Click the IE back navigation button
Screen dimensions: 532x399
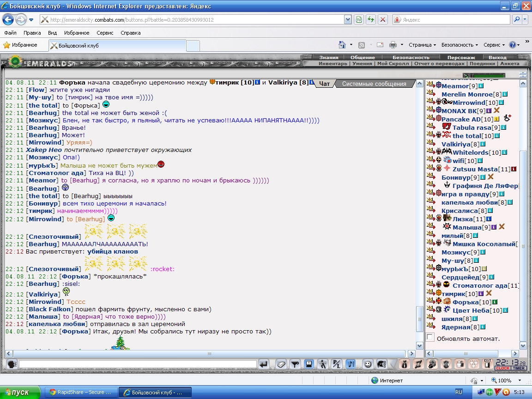(x=8, y=20)
